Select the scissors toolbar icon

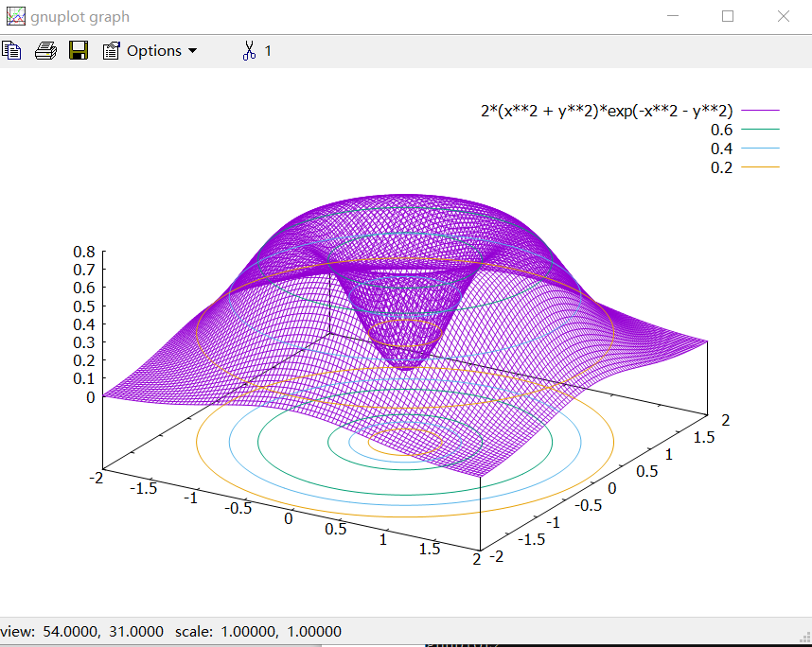pos(250,50)
